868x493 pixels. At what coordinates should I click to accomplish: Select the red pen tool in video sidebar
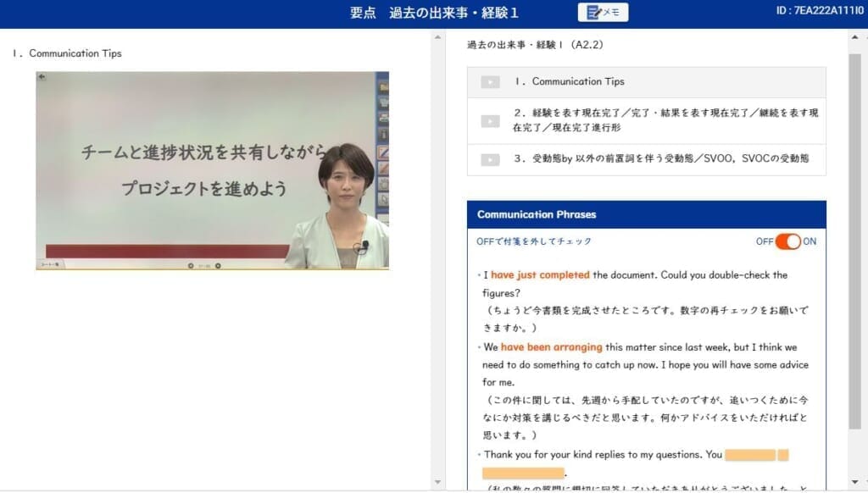[x=383, y=153]
